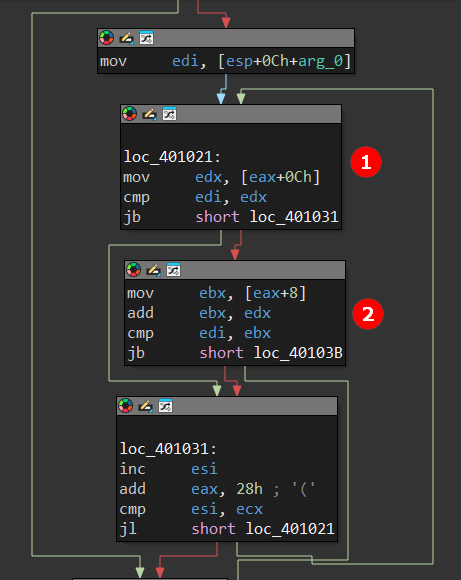461x580 pixels.
Task: Select instruction cmp esi, ecx
Action: pos(191,509)
